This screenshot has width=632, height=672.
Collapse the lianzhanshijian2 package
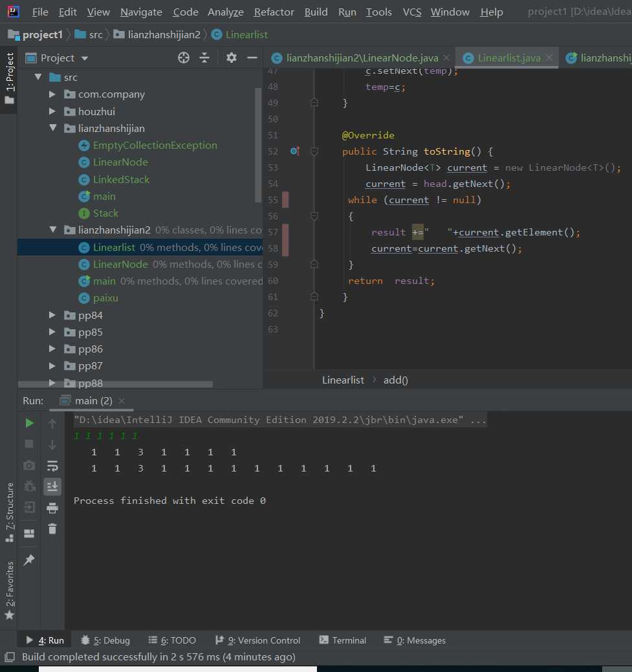tap(53, 230)
